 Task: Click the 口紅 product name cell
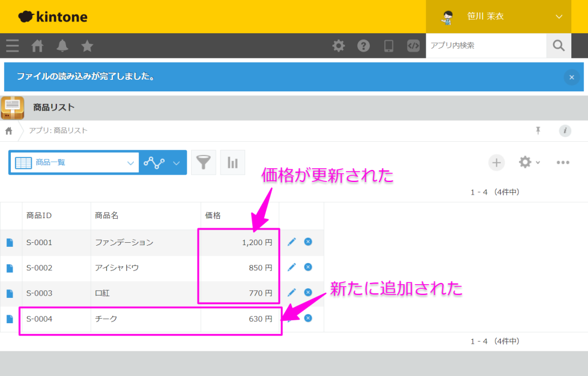(x=146, y=293)
